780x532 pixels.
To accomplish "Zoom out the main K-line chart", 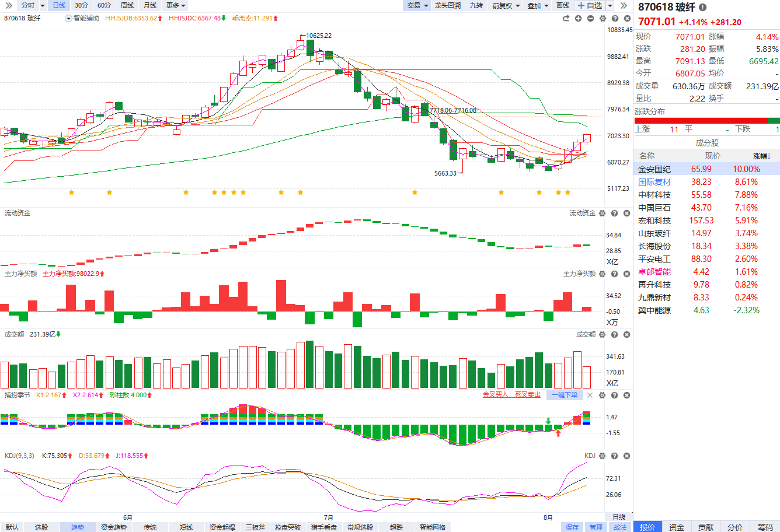I will (x=590, y=19).
